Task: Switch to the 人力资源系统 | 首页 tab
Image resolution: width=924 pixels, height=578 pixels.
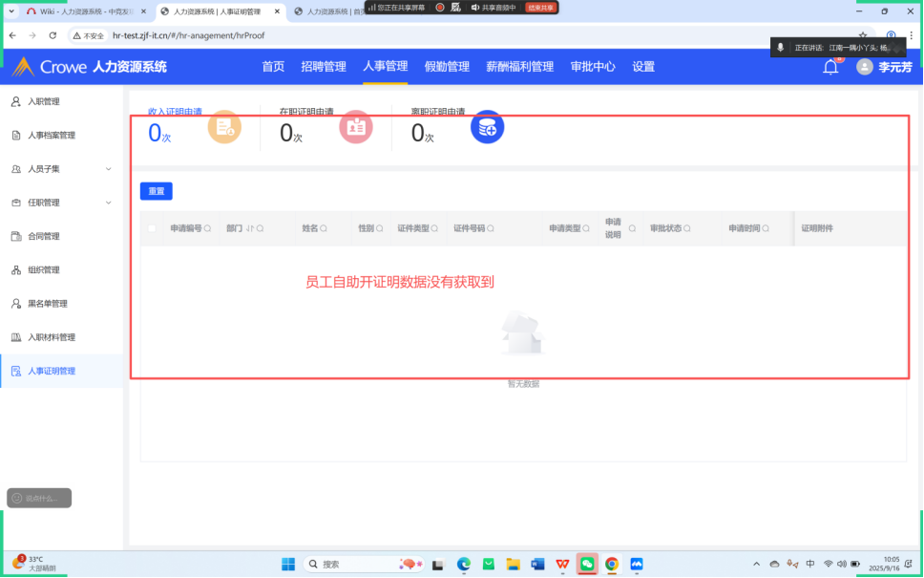Action: click(x=329, y=11)
